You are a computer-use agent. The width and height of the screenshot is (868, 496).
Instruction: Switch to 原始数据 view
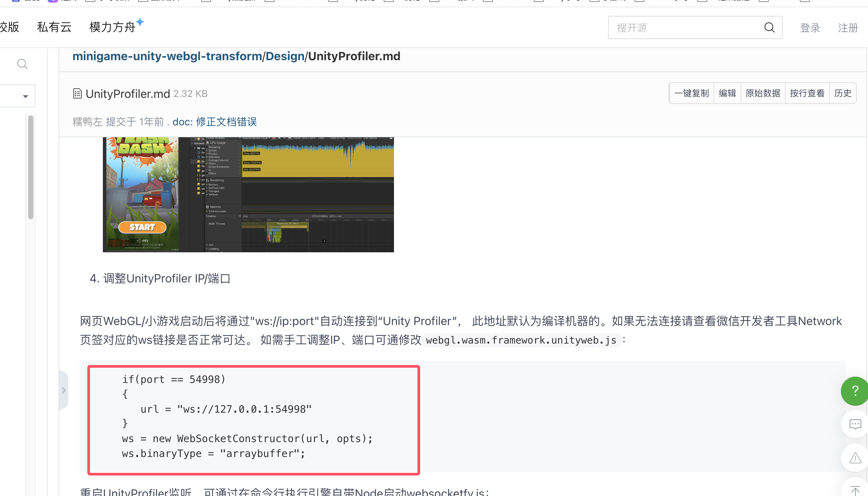click(x=763, y=93)
